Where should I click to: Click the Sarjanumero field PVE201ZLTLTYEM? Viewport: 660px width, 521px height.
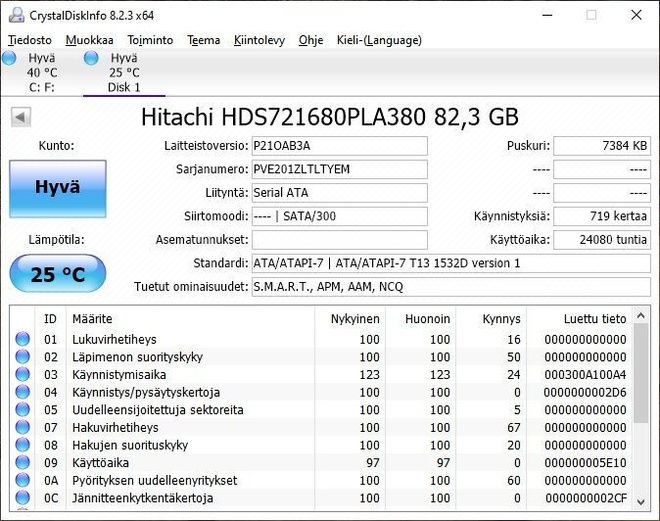340,169
